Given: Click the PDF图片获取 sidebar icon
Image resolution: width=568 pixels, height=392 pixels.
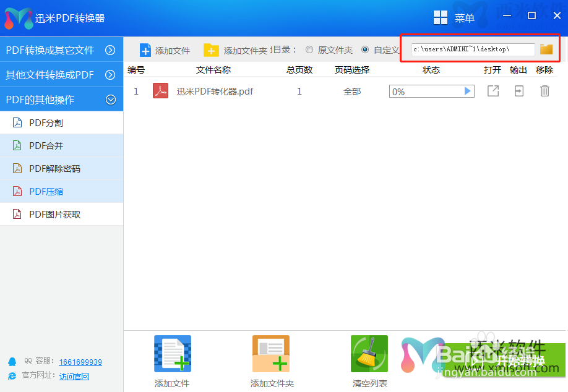Looking at the screenshot, I should pos(17,215).
